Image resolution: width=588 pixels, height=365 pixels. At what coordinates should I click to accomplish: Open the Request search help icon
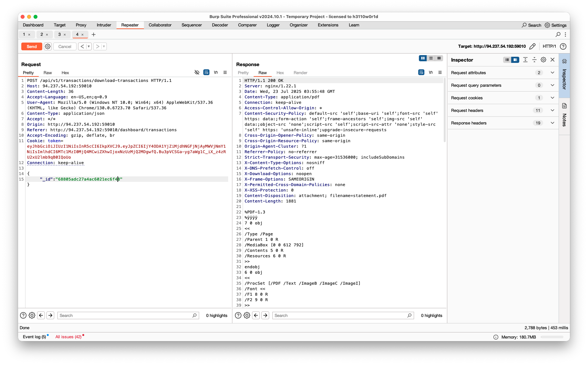(x=23, y=315)
